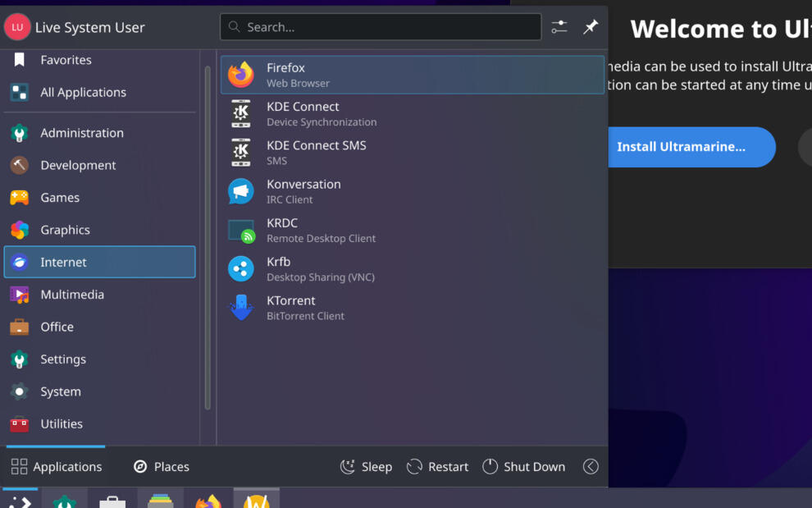Launch Firefox Web Browser from the app list

click(413, 76)
